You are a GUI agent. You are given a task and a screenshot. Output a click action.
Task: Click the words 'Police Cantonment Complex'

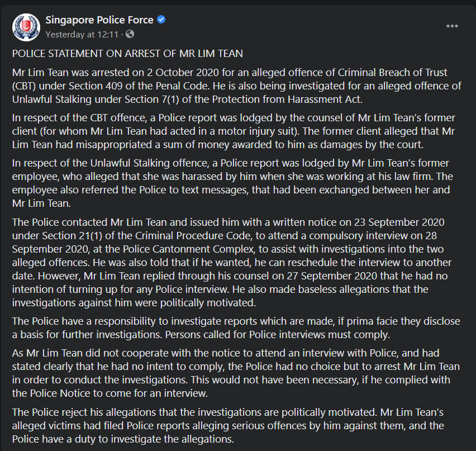[x=188, y=249]
